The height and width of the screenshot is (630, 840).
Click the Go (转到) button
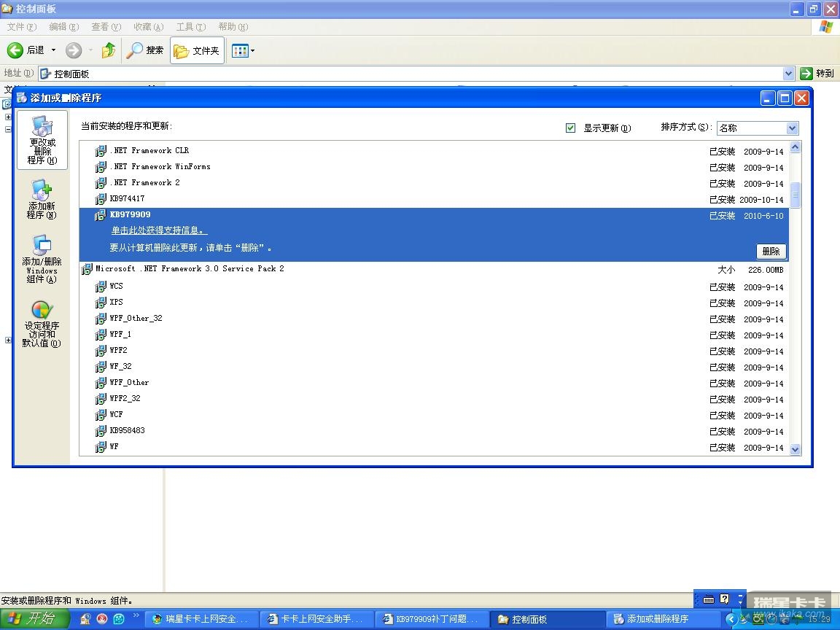[x=817, y=74]
